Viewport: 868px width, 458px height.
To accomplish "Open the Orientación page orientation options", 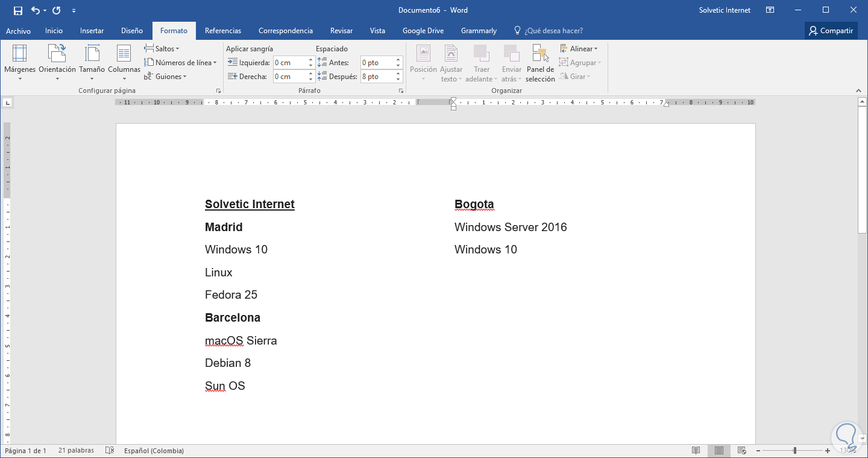I will pyautogui.click(x=57, y=62).
